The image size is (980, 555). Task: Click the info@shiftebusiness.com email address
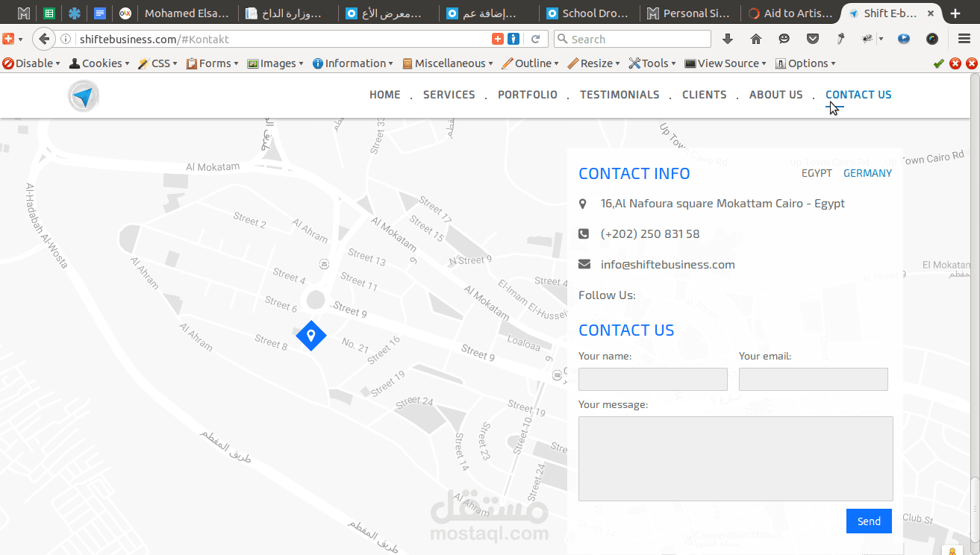[x=668, y=265]
